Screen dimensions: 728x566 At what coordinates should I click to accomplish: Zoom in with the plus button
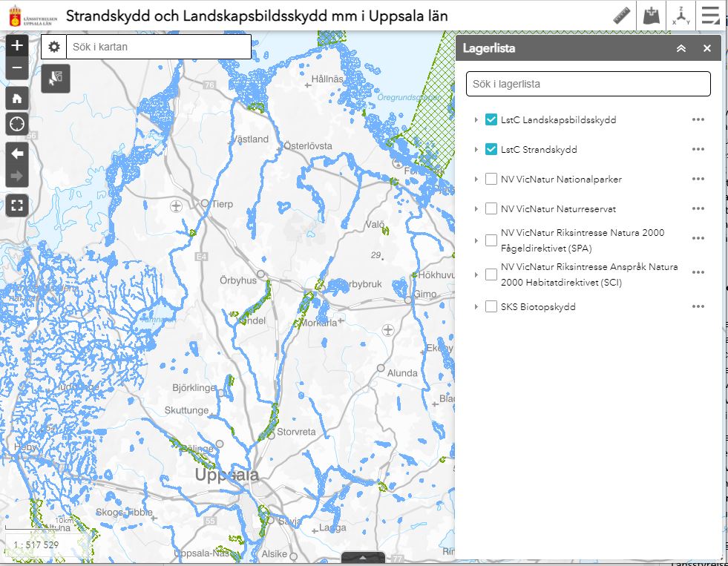click(x=17, y=45)
